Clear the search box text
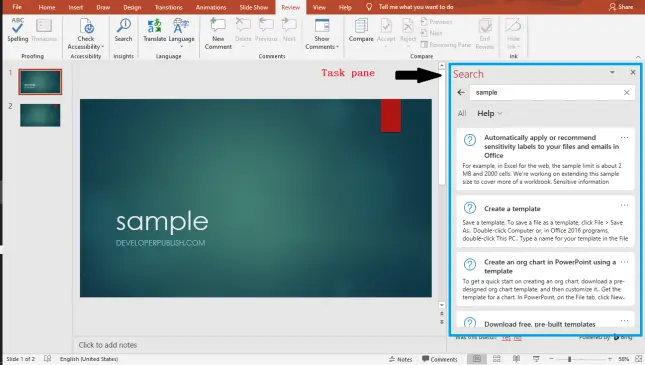The image size is (645, 365). pos(626,93)
